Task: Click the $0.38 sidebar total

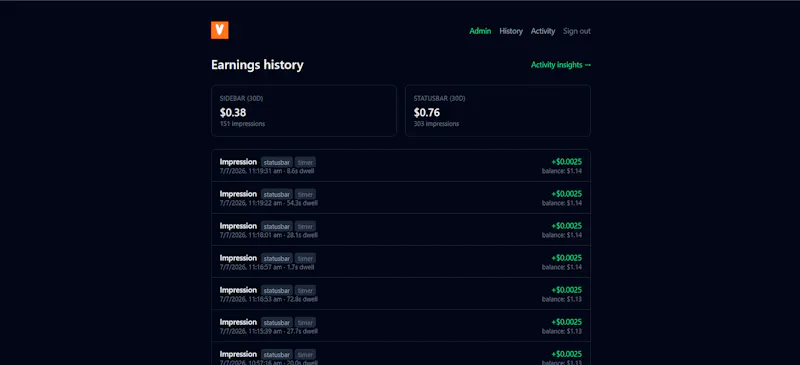Action: click(233, 113)
